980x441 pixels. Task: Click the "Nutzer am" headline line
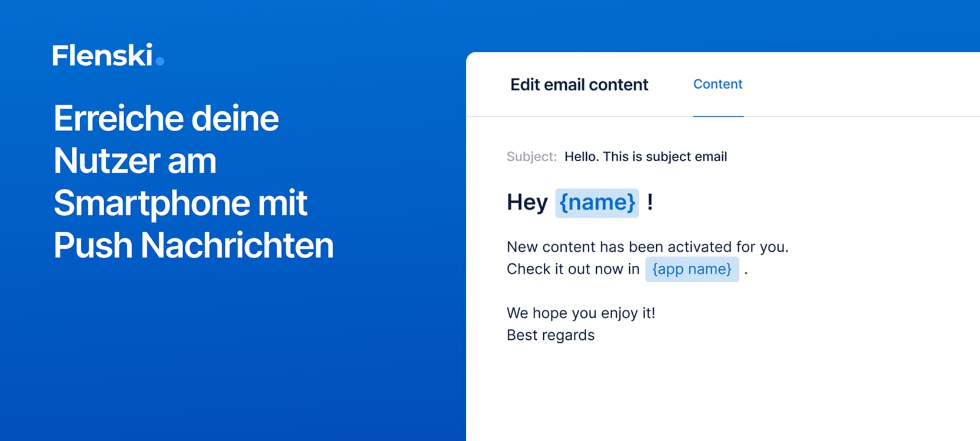coord(135,161)
